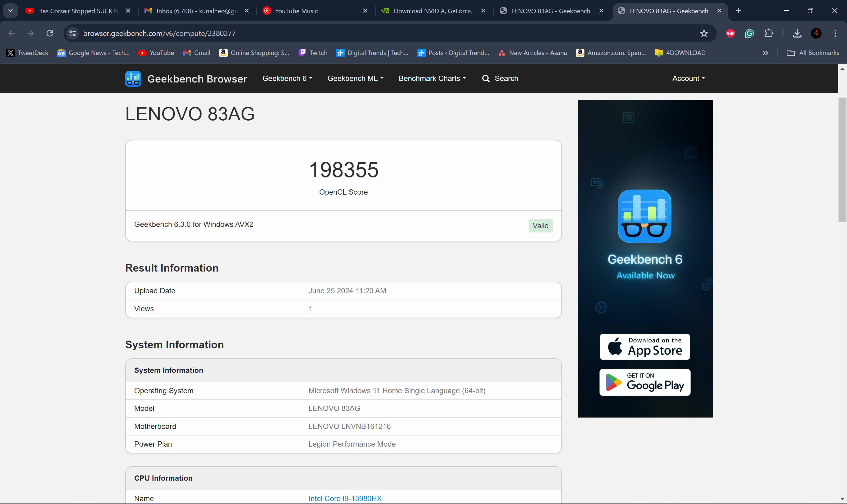Show more bookmarks chevron
The width and height of the screenshot is (847, 504).
tap(765, 53)
